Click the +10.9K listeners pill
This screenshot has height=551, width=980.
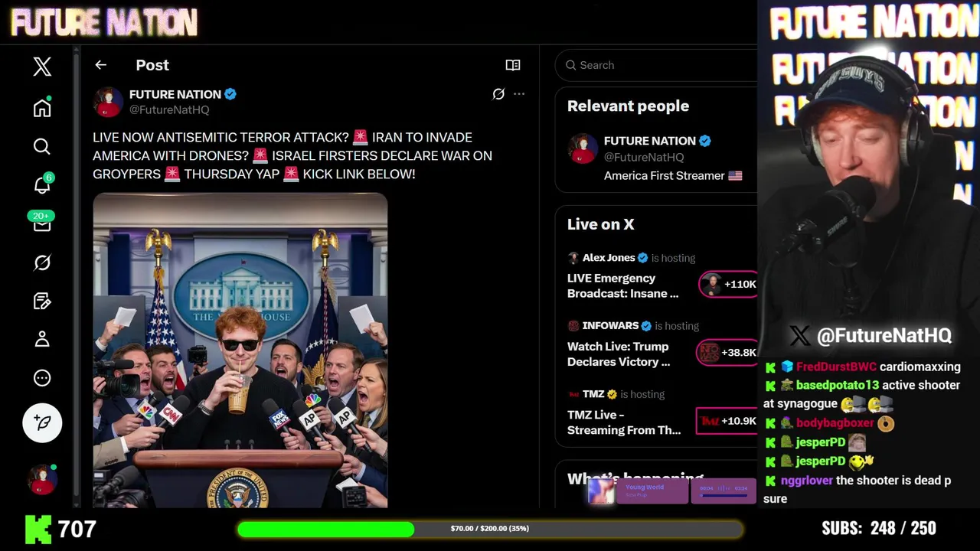[727, 421]
